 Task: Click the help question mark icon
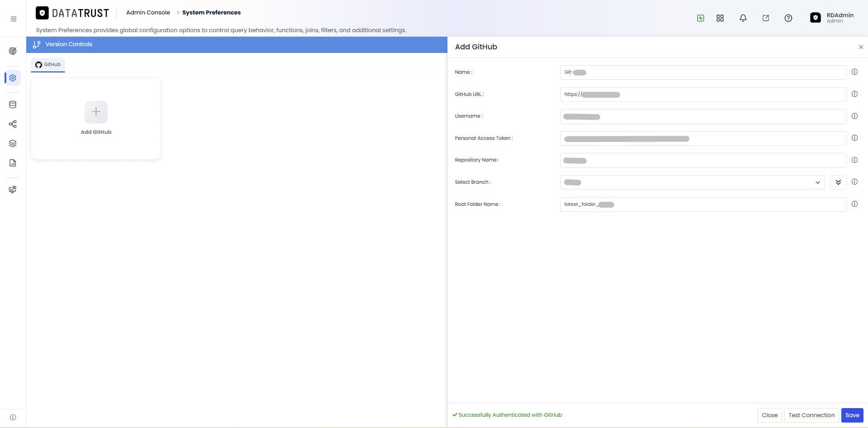click(788, 18)
